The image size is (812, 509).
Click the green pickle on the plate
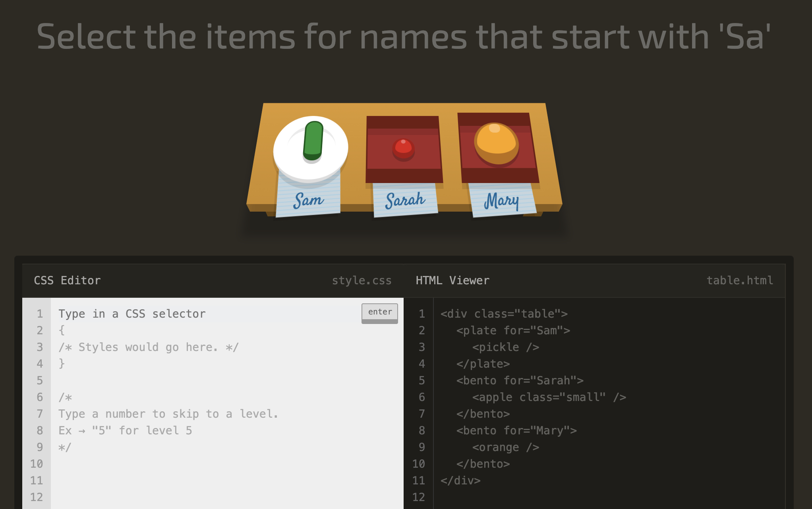(x=313, y=141)
